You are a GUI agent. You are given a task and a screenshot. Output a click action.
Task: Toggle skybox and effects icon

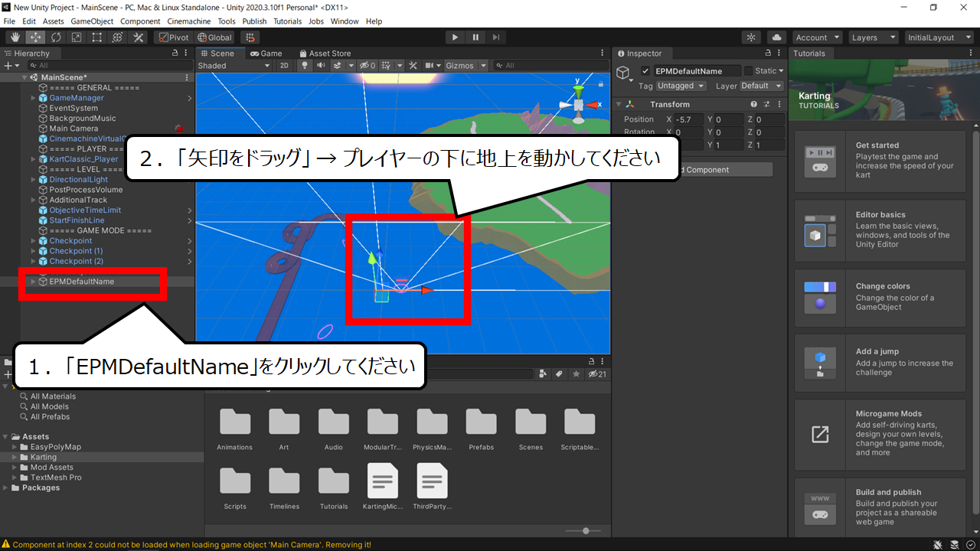coord(337,66)
